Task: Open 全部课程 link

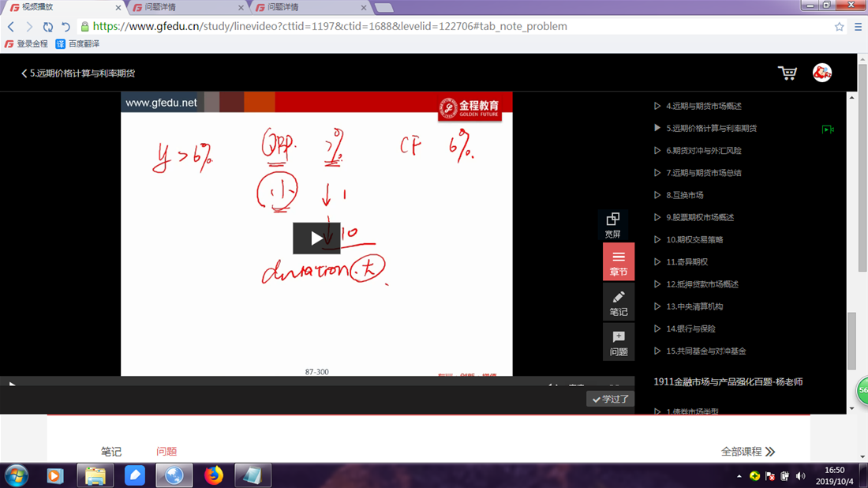Action: click(x=747, y=452)
